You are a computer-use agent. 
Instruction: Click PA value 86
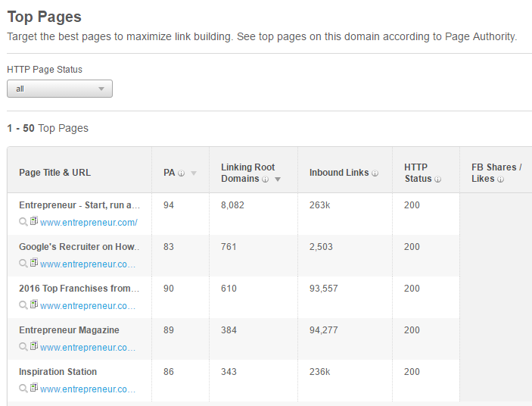(x=169, y=372)
